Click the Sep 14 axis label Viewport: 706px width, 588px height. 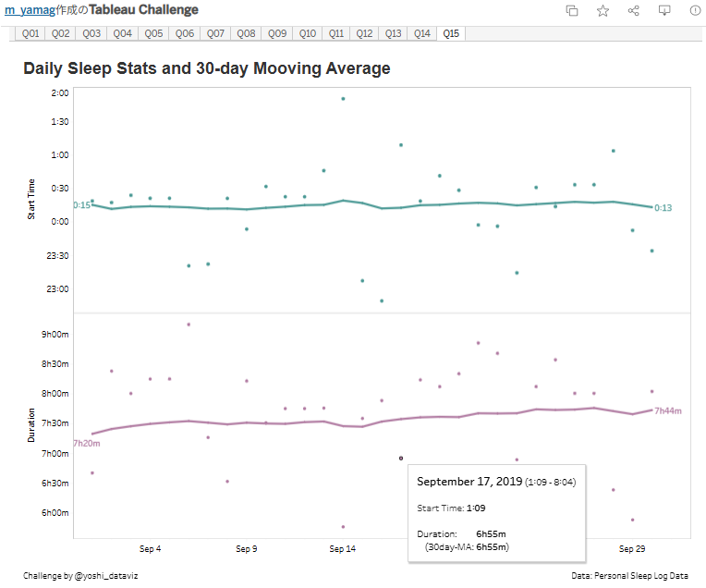[342, 549]
